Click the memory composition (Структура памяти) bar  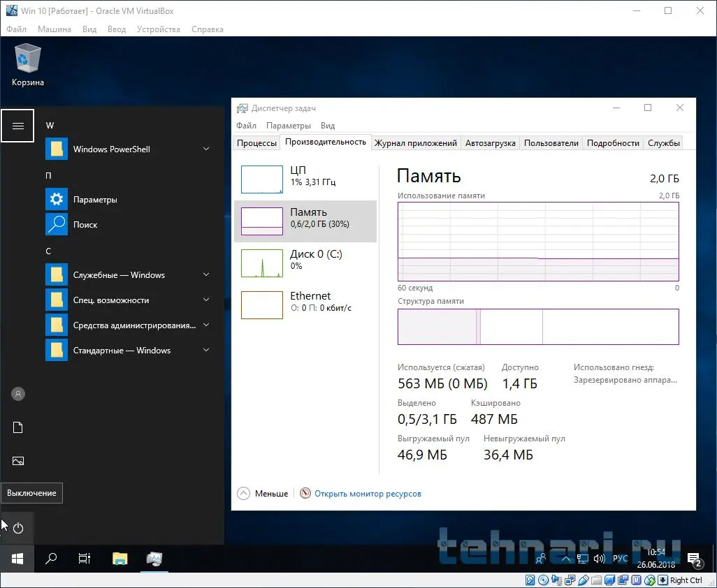[x=538, y=327]
